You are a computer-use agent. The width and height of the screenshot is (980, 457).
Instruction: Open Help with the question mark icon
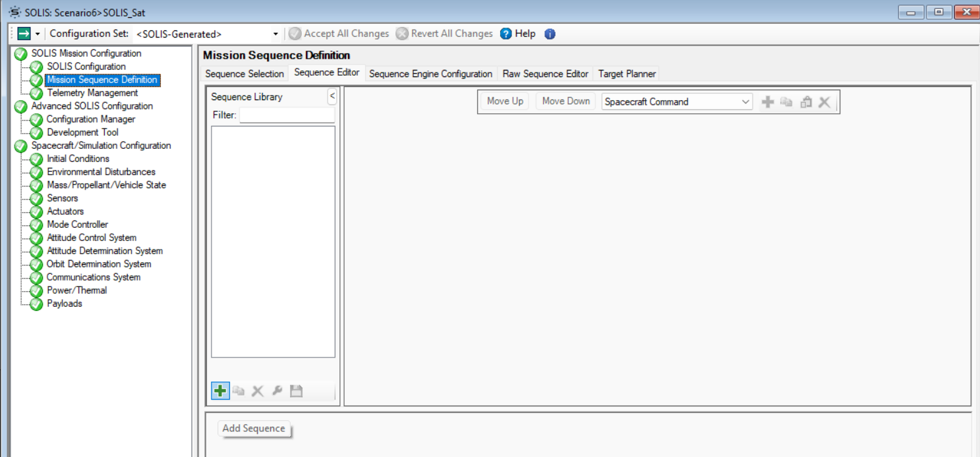[505, 34]
